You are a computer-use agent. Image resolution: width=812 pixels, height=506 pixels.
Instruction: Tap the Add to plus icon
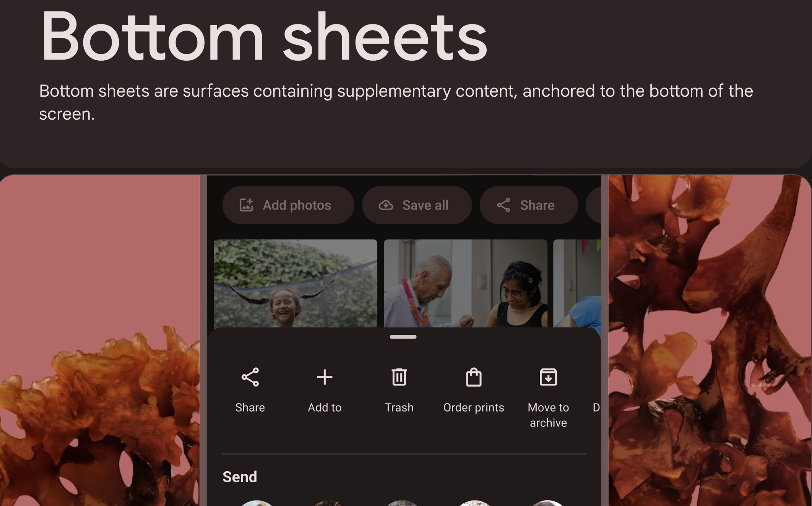(x=325, y=377)
